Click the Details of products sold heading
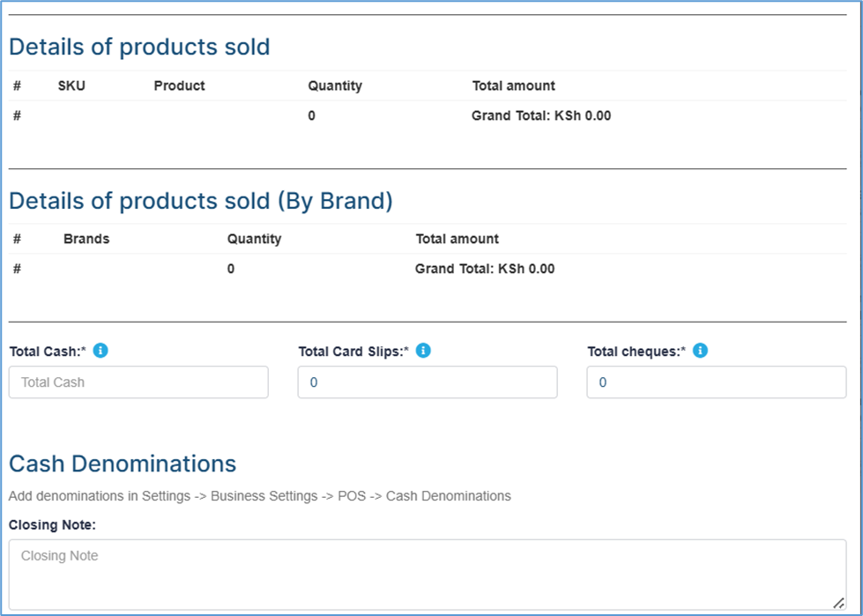Viewport: 863px width, 616px height. point(140,48)
